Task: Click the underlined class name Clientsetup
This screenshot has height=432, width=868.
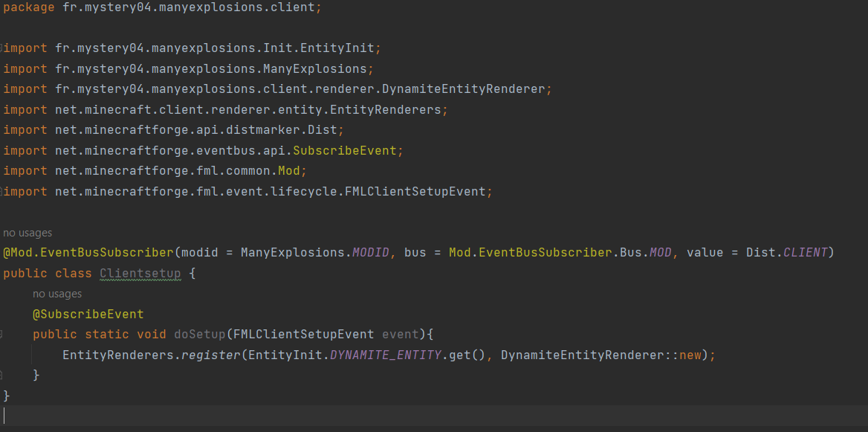Action: [x=140, y=274]
